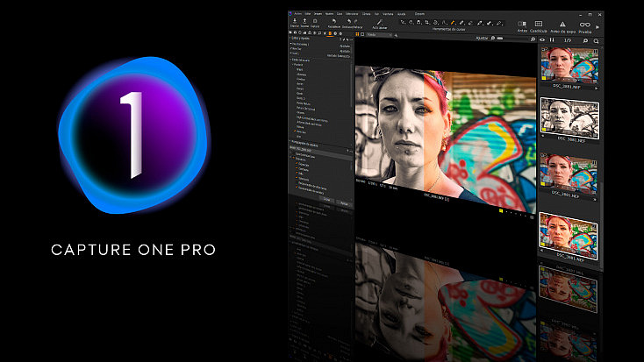The height and width of the screenshot is (362, 644).
Task: Toggle Aviso de expo warning triangle
Action: click(x=562, y=25)
